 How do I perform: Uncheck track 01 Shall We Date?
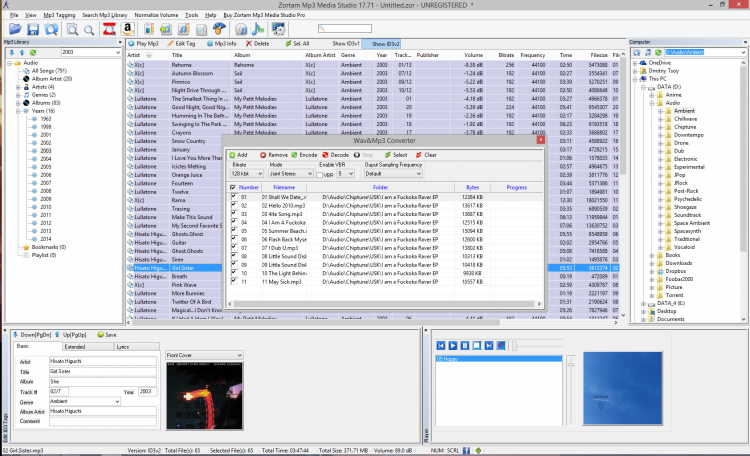click(233, 197)
